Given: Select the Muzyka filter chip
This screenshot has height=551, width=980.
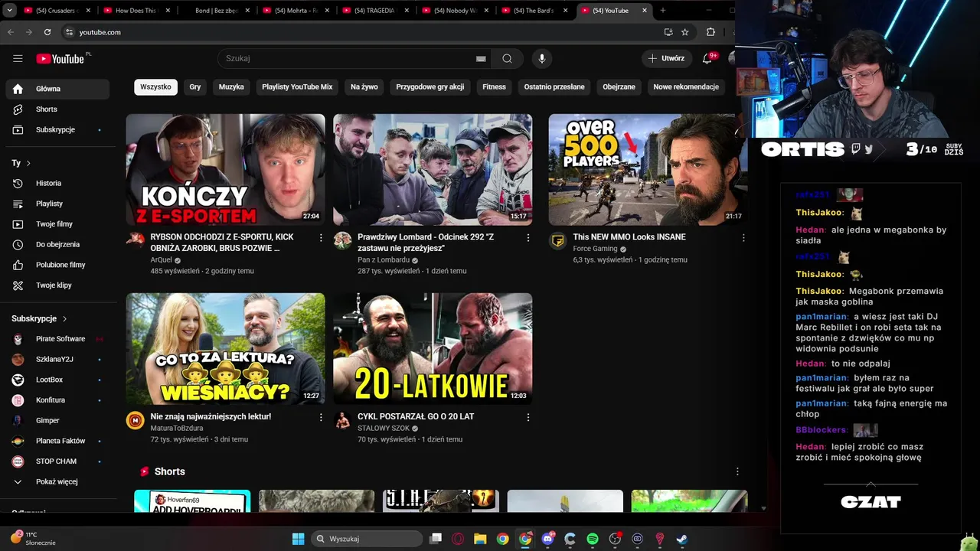Looking at the screenshot, I should pos(231,86).
